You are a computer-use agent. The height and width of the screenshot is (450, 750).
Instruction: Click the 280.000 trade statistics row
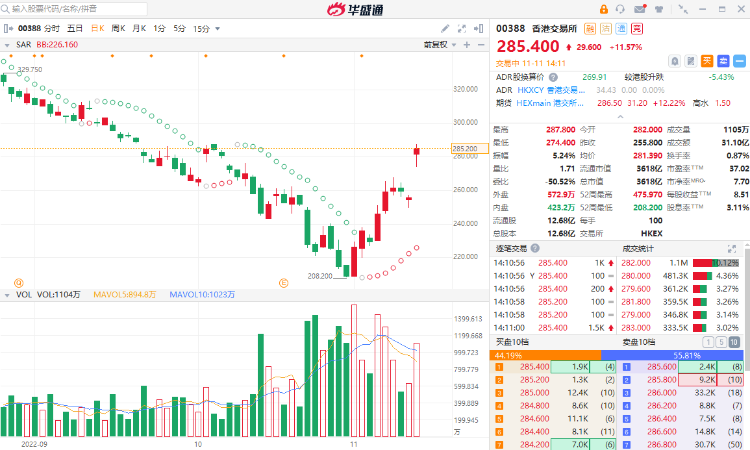point(681,276)
